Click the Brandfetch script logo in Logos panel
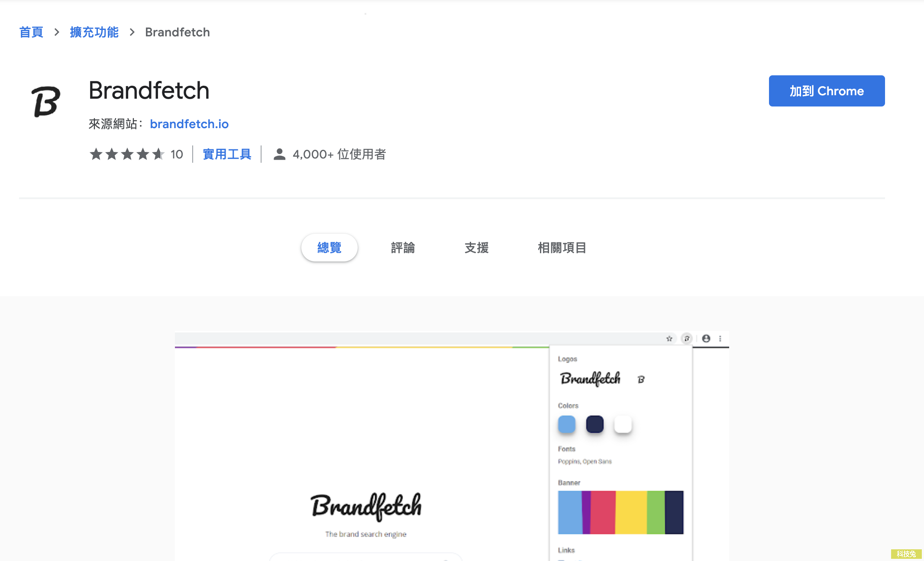The height and width of the screenshot is (561, 924). click(x=591, y=379)
